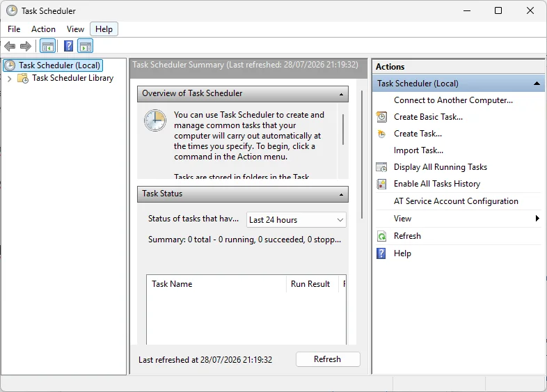This screenshot has width=547, height=392.
Task: Expand the Task Scheduler Library tree node
Action: 10,79
